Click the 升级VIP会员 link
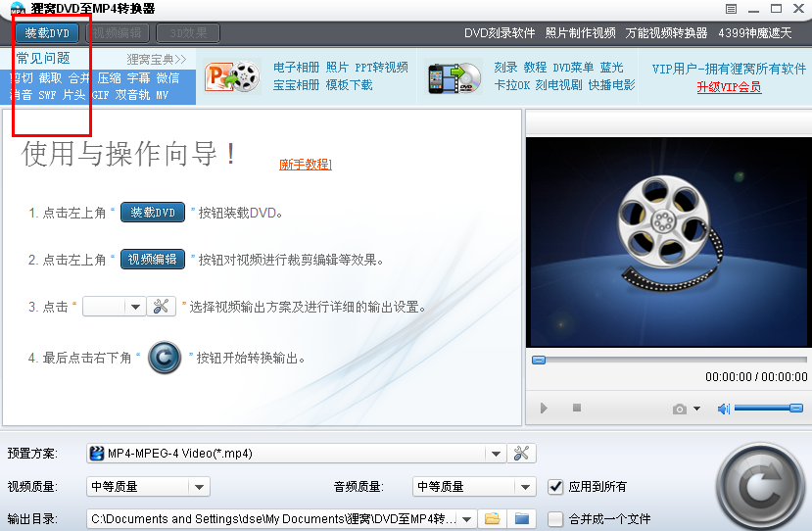 [729, 87]
